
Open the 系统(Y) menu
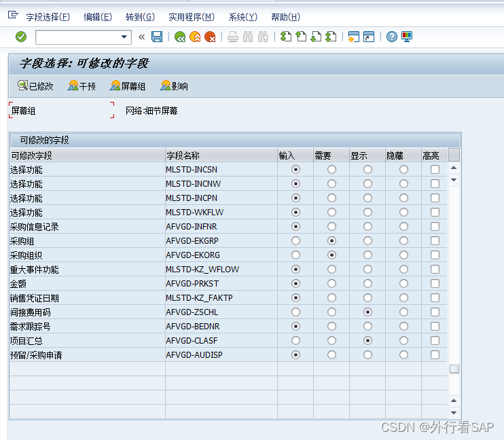pos(243,17)
